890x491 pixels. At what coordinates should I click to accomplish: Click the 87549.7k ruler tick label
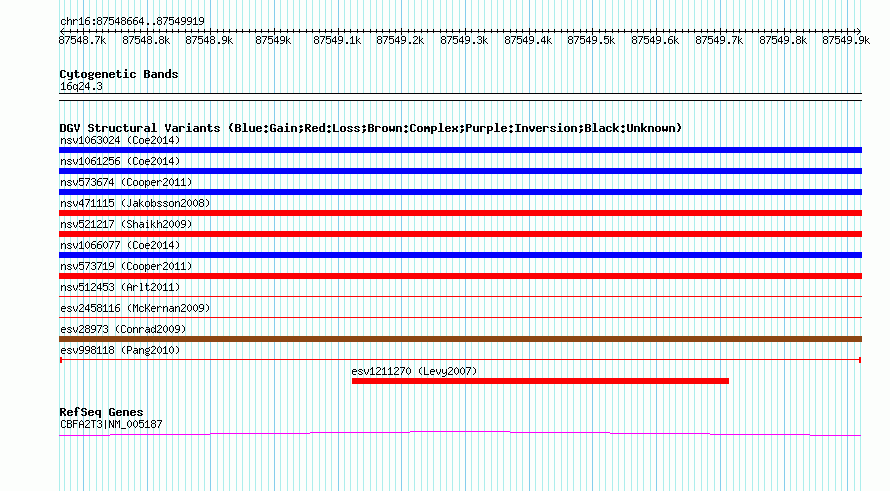coord(719,40)
